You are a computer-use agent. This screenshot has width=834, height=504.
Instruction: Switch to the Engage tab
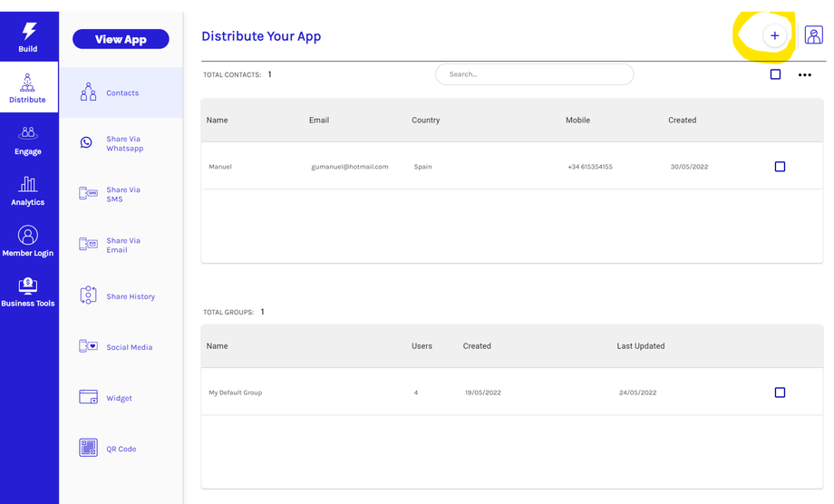(28, 140)
